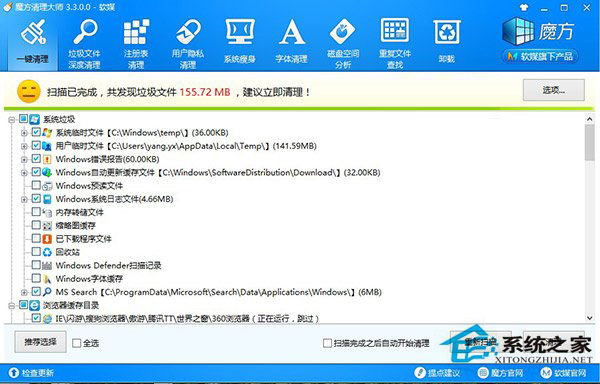The width and height of the screenshot is (600, 384).
Task: Check Windows预读文件 checkbox
Action: 36,185
